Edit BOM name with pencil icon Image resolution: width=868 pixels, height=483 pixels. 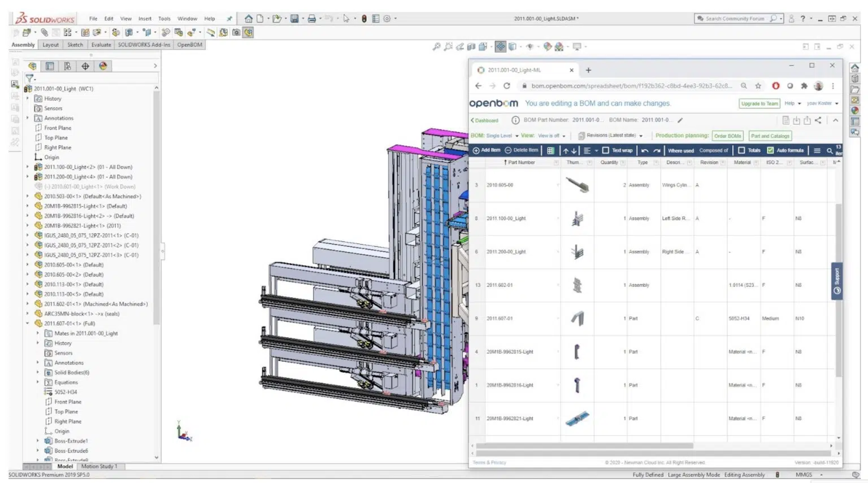tap(680, 120)
